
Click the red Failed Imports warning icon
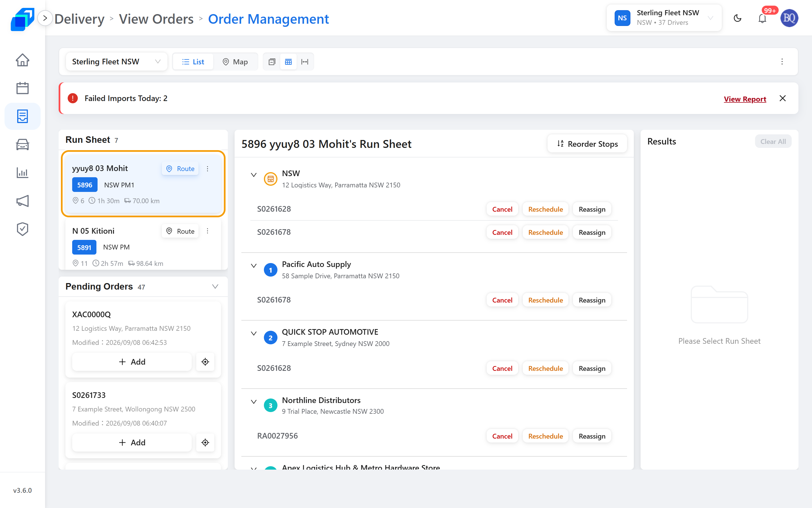(72, 98)
